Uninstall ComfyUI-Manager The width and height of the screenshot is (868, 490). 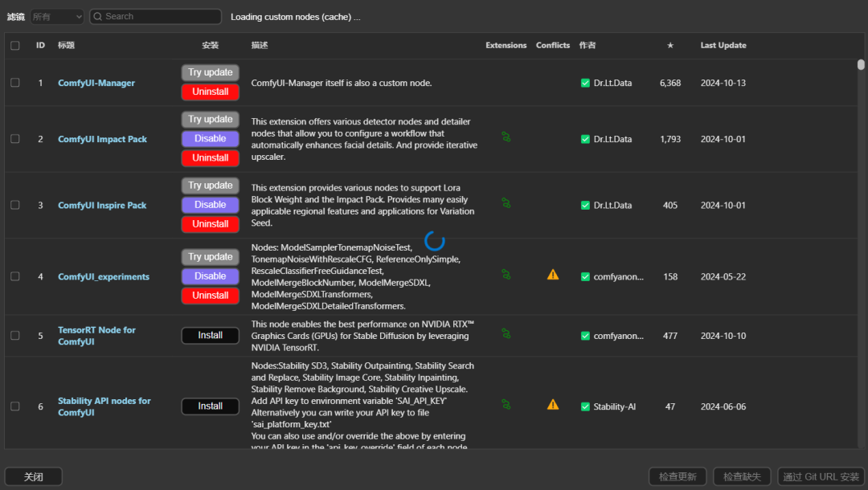point(211,92)
